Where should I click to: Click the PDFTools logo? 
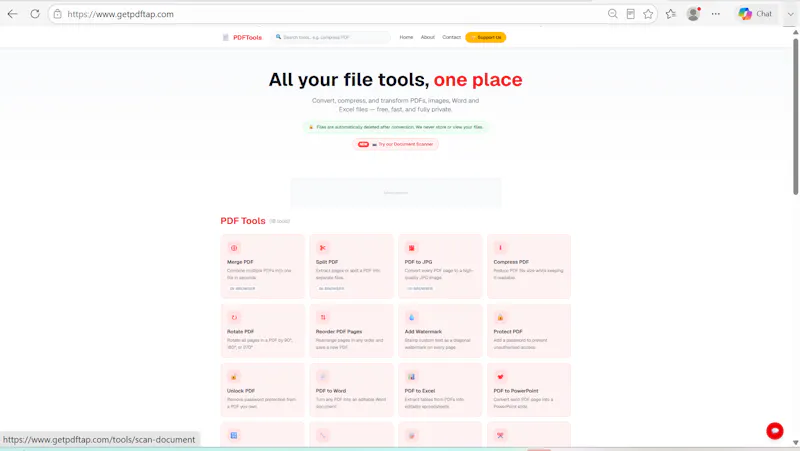coord(242,37)
